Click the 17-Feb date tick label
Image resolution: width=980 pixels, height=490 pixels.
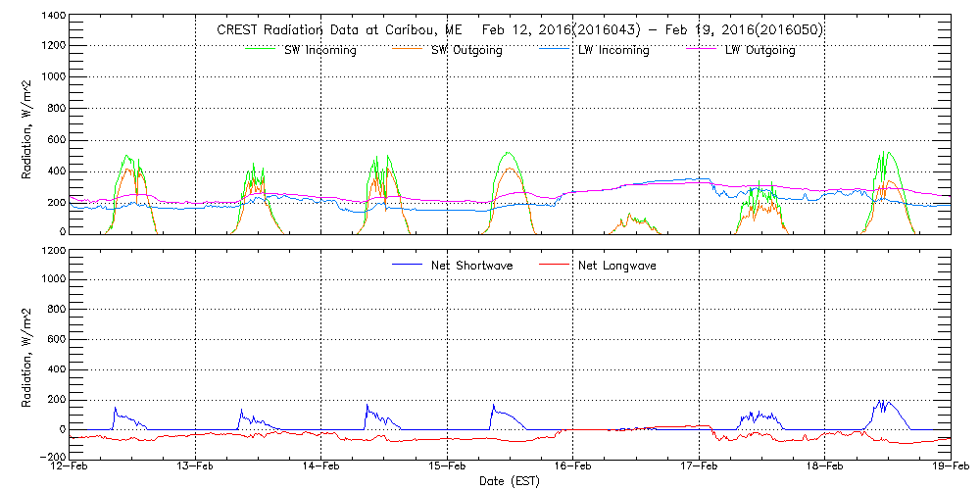coord(699,467)
